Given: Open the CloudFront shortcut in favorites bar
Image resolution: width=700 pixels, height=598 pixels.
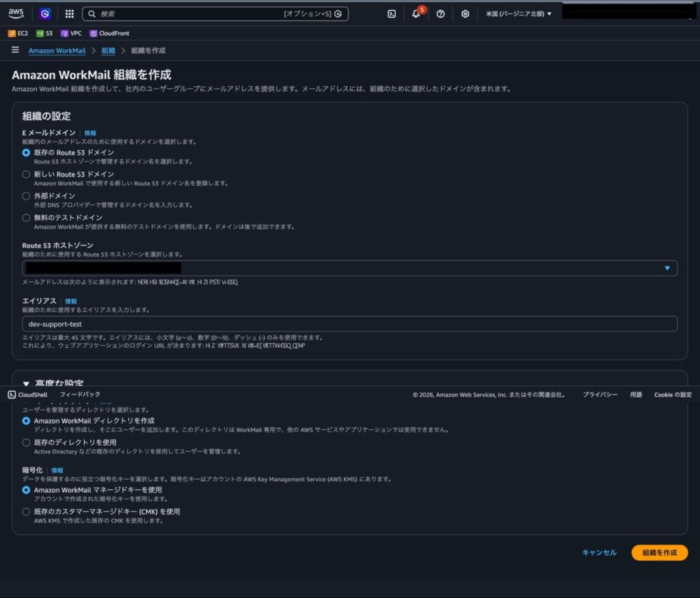Looking at the screenshot, I should (x=109, y=33).
